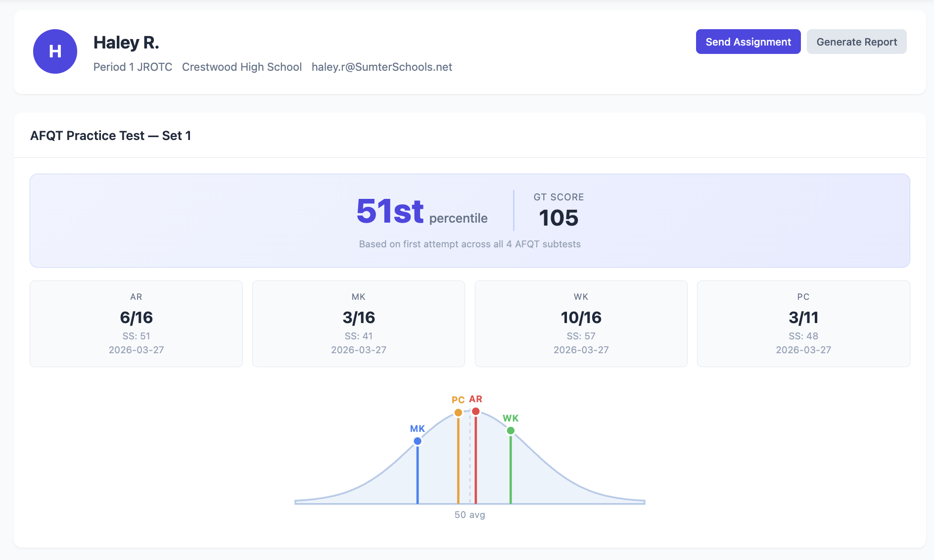
Task: Click the purple H avatar icon
Action: click(55, 51)
